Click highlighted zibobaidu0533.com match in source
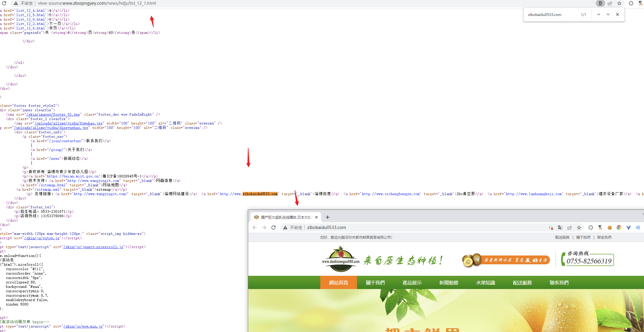 pos(260,194)
